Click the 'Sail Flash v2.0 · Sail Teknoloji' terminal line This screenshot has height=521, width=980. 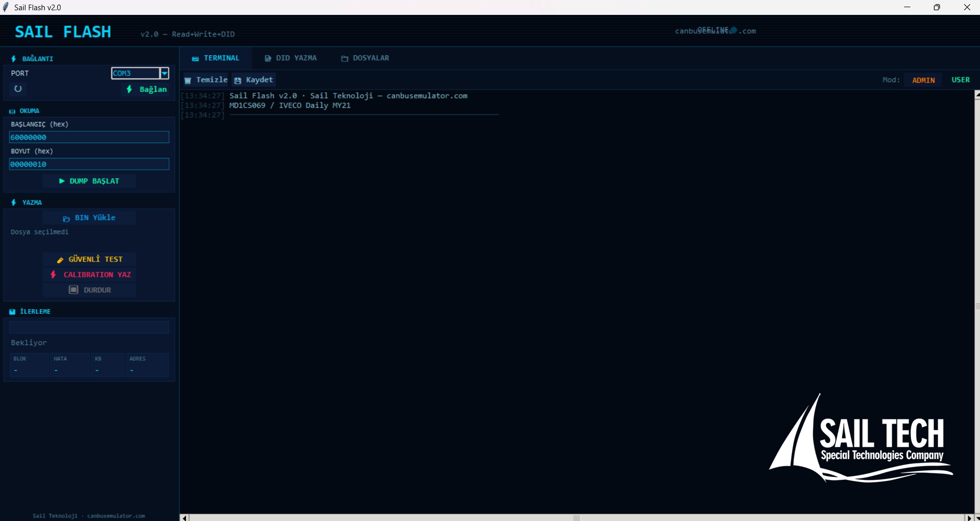click(x=349, y=96)
